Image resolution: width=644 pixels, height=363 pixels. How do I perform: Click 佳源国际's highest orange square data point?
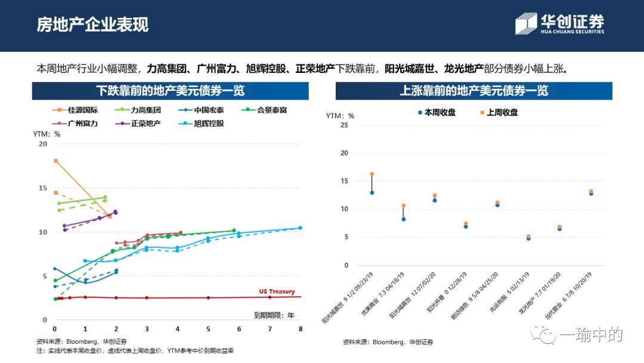point(56,161)
